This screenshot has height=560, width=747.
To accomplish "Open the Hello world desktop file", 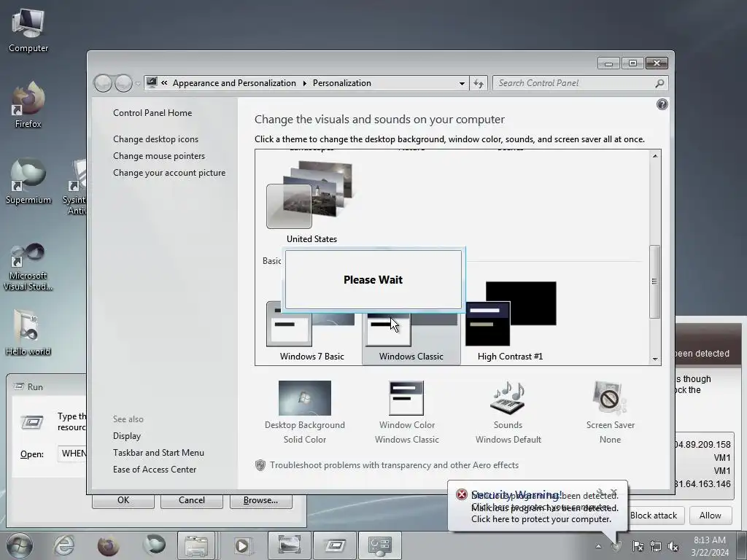I will pyautogui.click(x=28, y=332).
